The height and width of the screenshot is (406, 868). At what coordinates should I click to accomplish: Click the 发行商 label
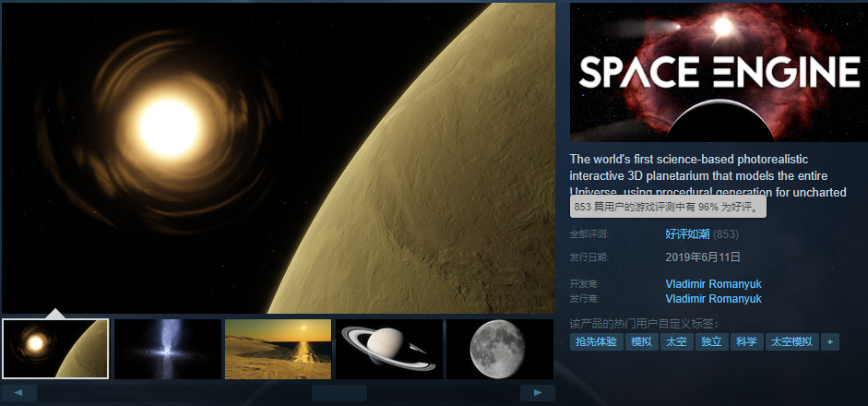585,299
